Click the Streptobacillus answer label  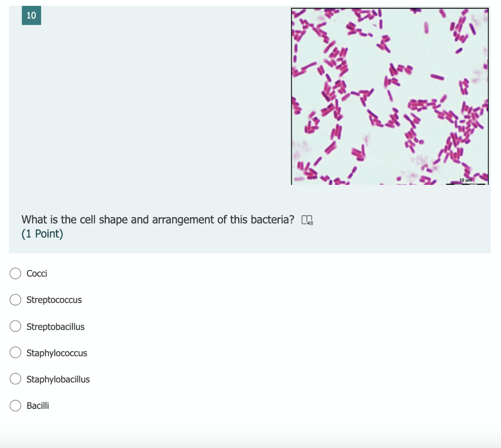point(55,326)
